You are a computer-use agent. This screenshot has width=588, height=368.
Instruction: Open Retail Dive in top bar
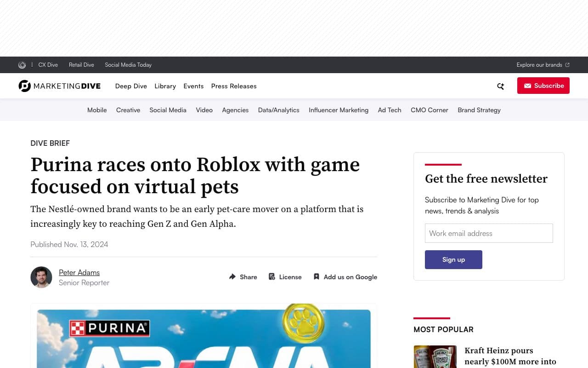point(81,65)
